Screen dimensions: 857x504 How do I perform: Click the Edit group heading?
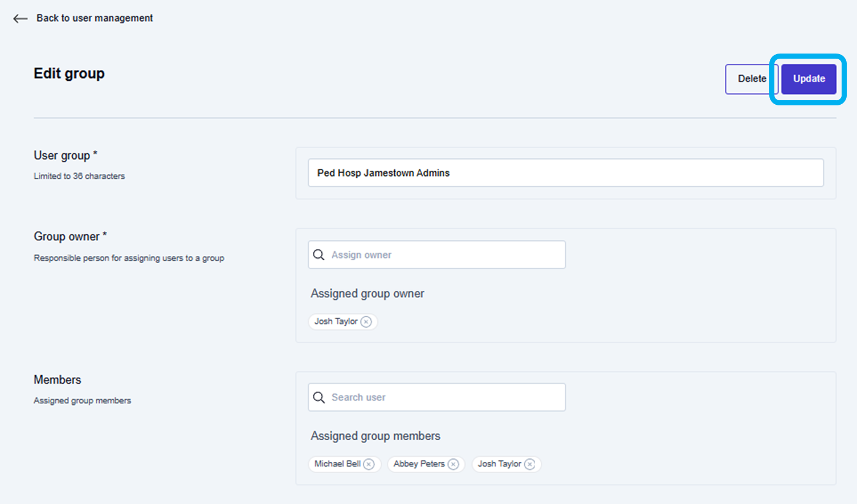pos(69,73)
